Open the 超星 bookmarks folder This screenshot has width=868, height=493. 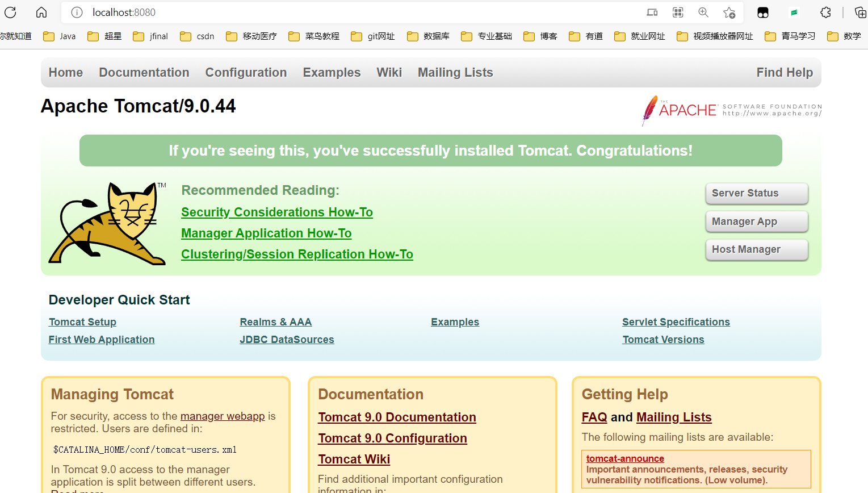[105, 36]
